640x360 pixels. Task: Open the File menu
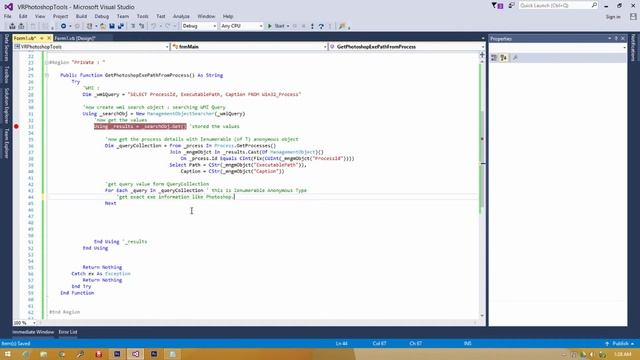(8, 16)
